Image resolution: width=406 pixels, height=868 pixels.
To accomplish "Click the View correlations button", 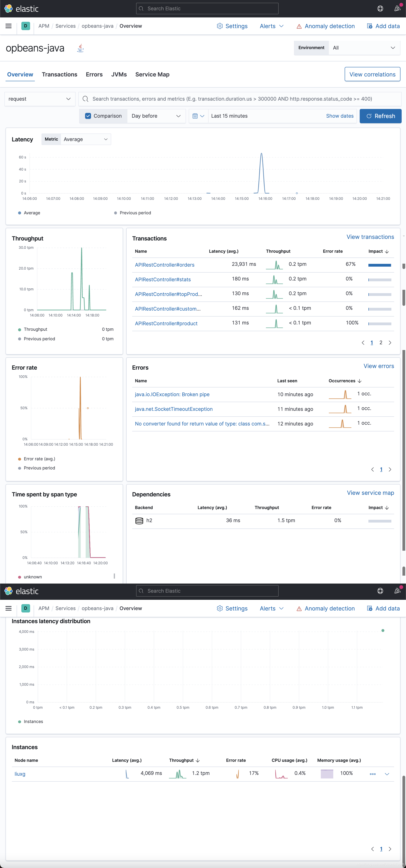I will tap(372, 74).
